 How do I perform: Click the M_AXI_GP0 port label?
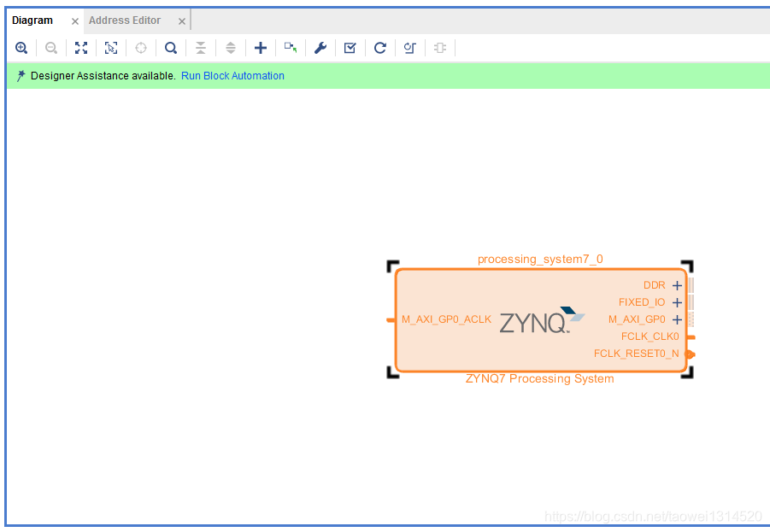[637, 319]
